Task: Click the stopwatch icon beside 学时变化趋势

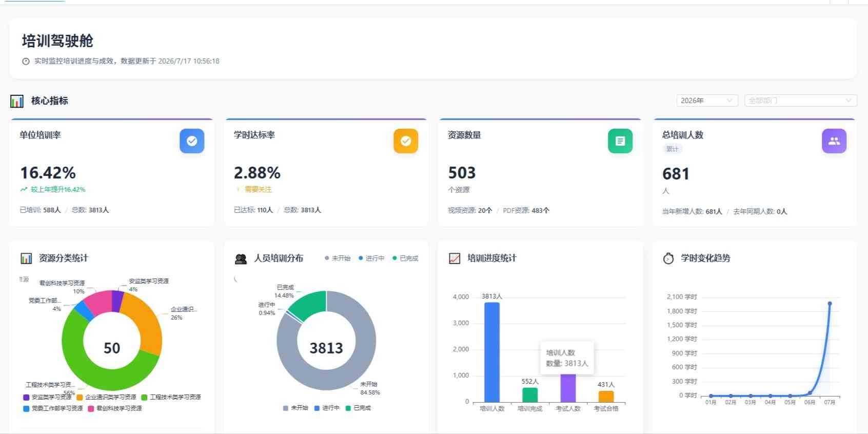Action: (668, 259)
